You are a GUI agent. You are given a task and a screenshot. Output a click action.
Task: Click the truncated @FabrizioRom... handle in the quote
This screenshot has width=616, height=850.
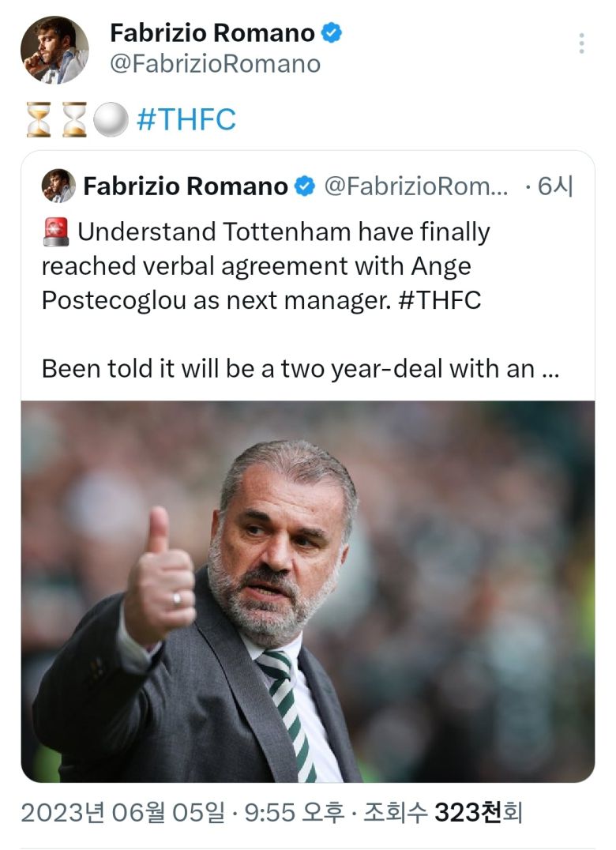click(417, 186)
